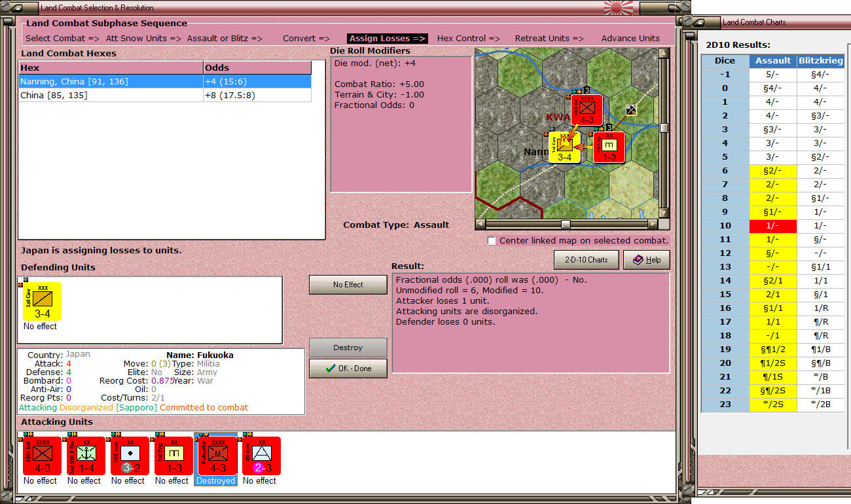
Task: Click the highlighted Assign Losses subphase step
Action: coord(388,39)
